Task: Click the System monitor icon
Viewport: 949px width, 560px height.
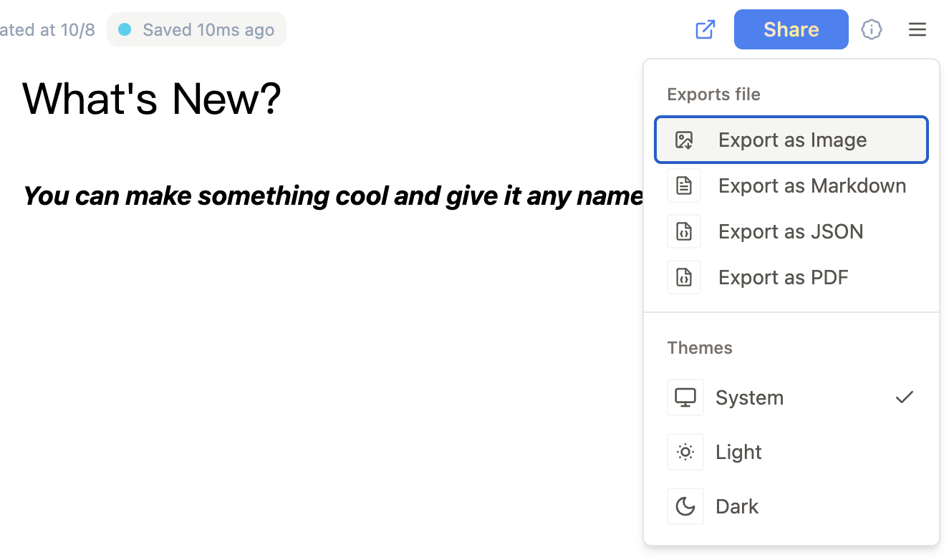Action: point(685,397)
